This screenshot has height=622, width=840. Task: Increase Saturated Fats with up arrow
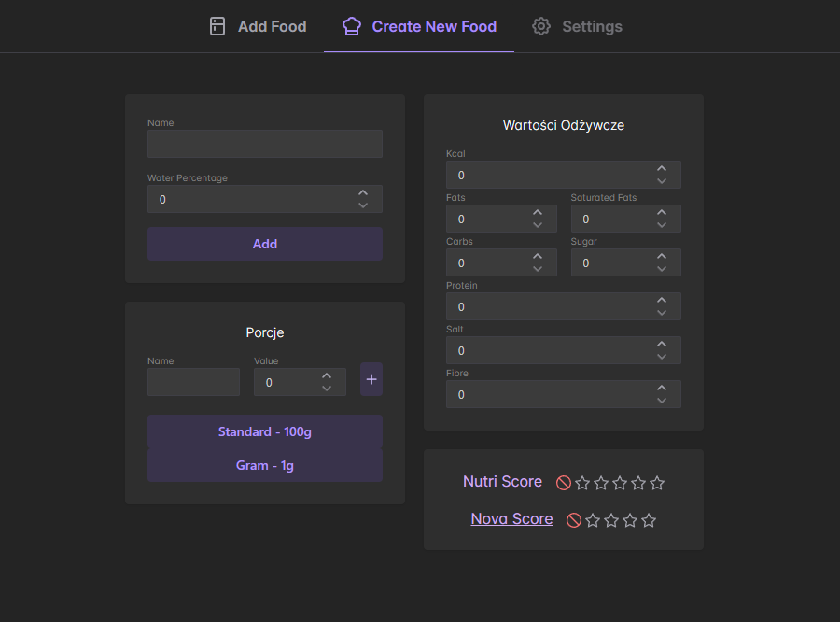[662, 212]
